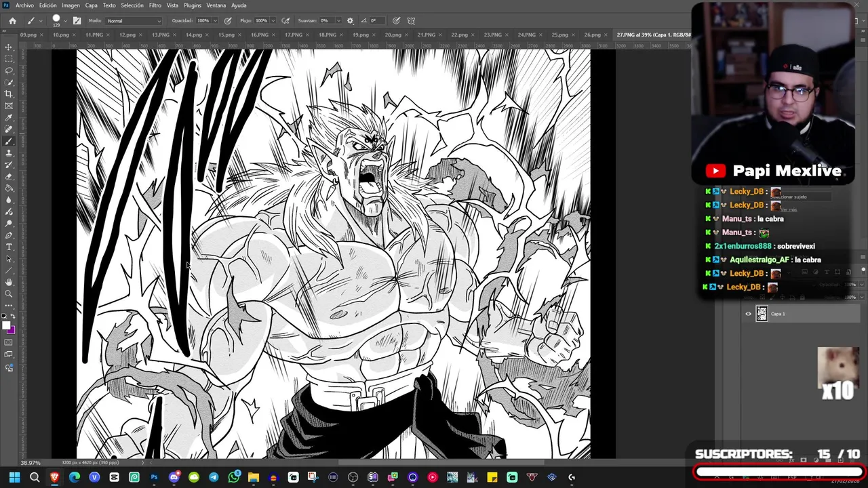Open the Modo Normal blend dropdown
The height and width of the screenshot is (488, 868).
[134, 21]
